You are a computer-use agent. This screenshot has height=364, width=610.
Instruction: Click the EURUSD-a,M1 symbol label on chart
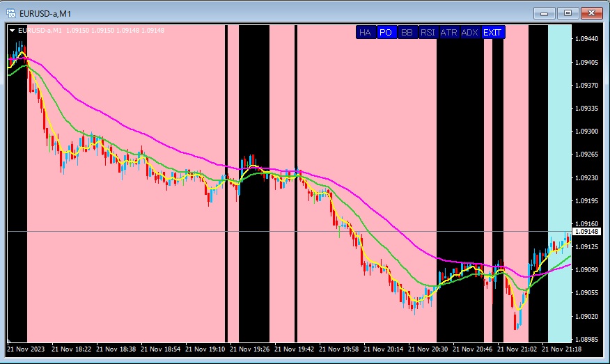40,31
